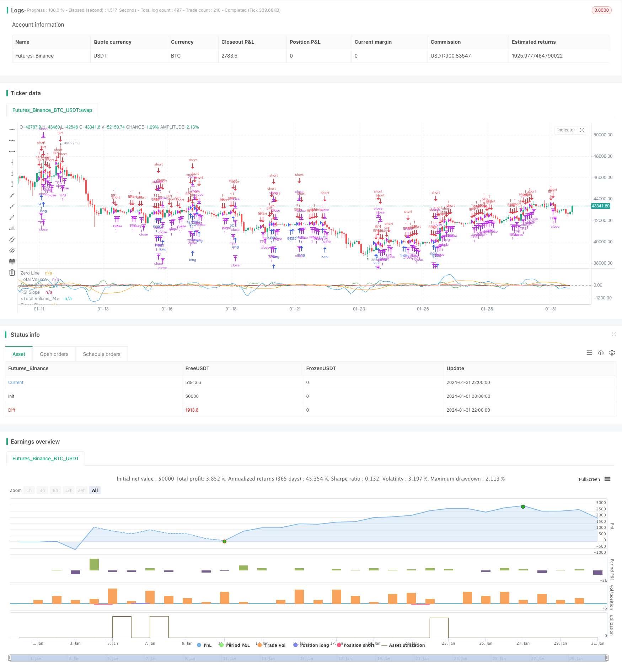Viewport: 622px width, 672px height.
Task: Click the expand icon beside Indicator
Action: [x=582, y=130]
